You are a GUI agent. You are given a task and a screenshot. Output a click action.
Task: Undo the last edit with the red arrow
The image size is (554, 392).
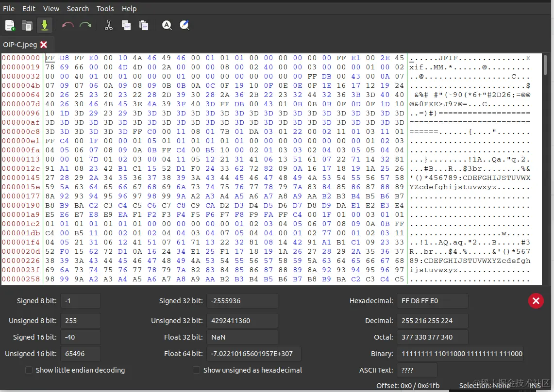tap(68, 25)
